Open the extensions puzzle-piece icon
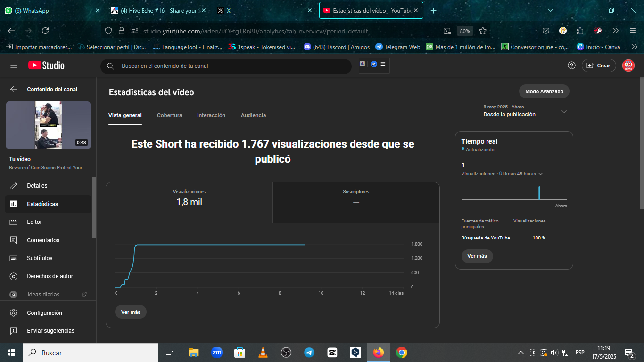The height and width of the screenshot is (362, 644). pos(580,31)
